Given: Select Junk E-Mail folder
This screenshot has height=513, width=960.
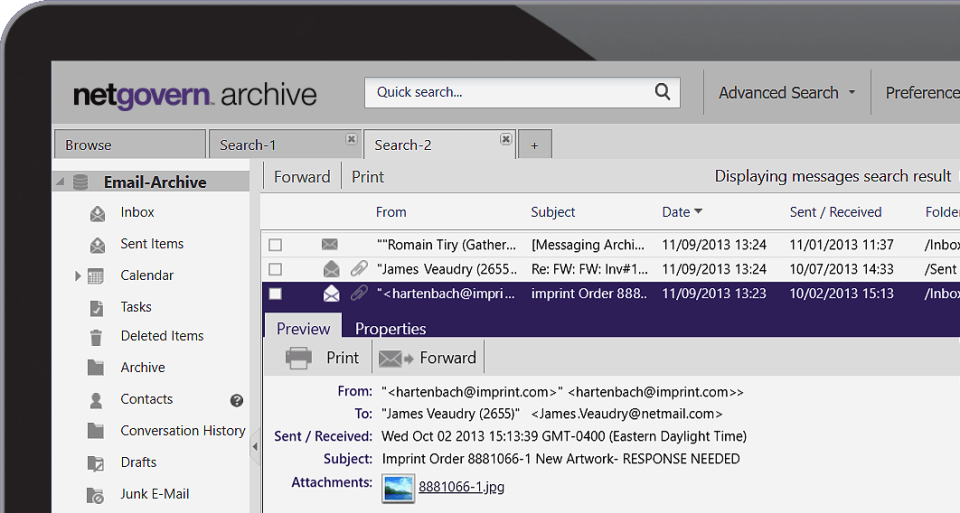Looking at the screenshot, I should tap(155, 493).
